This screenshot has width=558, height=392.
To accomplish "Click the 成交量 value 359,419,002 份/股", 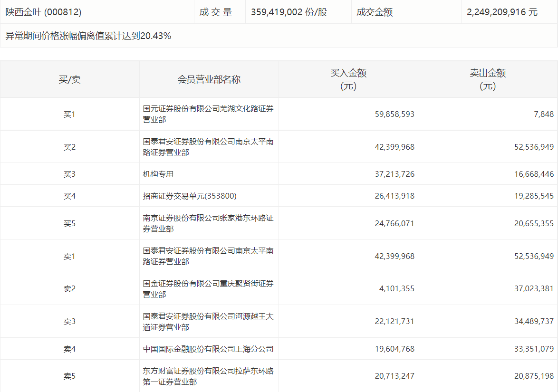I will tap(289, 12).
